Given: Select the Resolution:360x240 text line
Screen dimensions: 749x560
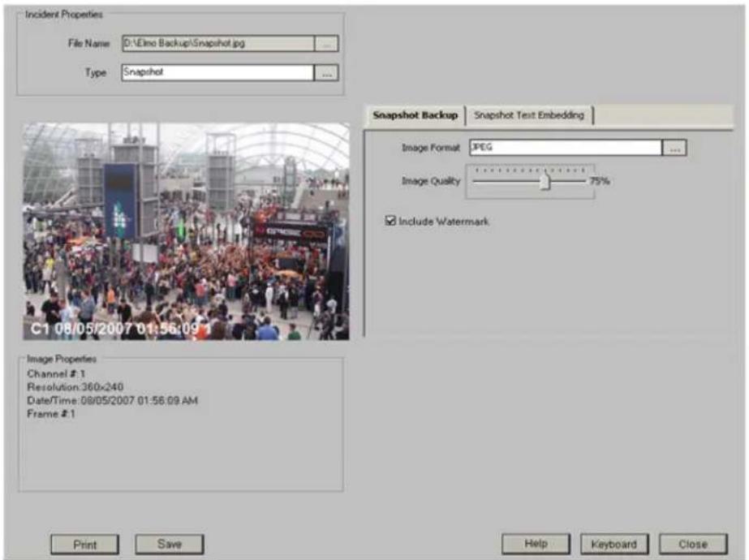Looking at the screenshot, I should pyautogui.click(x=75, y=387).
